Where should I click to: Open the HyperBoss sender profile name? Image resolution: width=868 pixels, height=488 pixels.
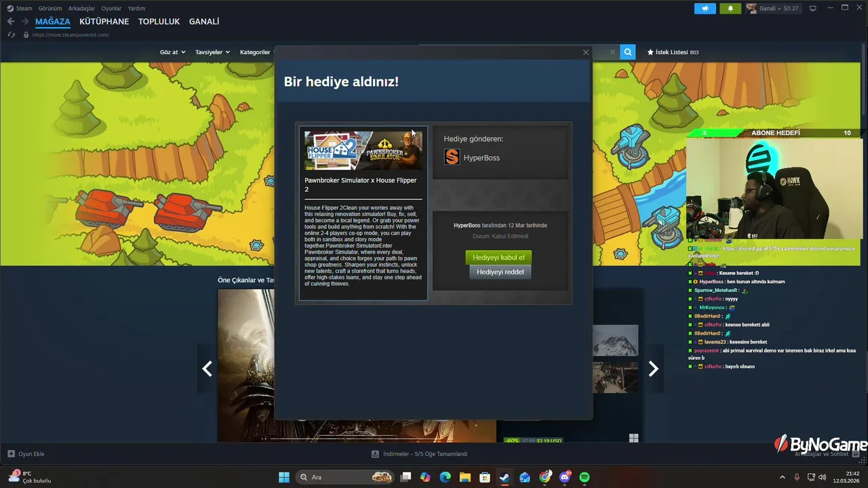click(481, 158)
